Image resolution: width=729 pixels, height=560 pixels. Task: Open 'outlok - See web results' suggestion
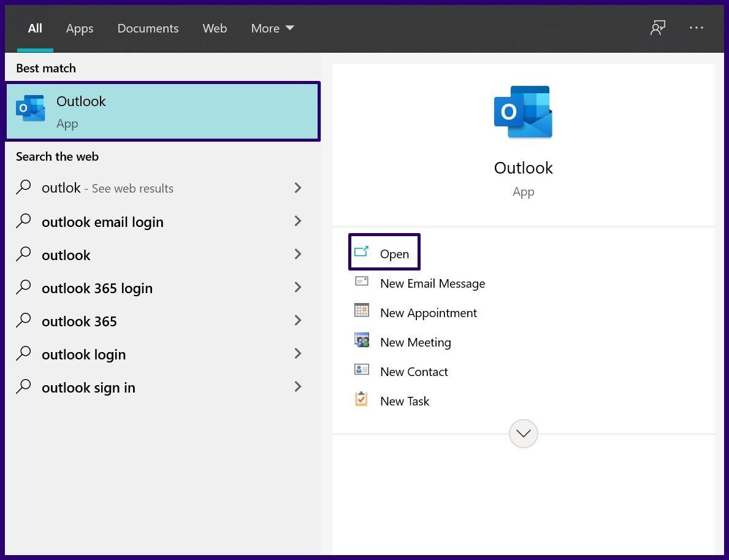click(159, 188)
